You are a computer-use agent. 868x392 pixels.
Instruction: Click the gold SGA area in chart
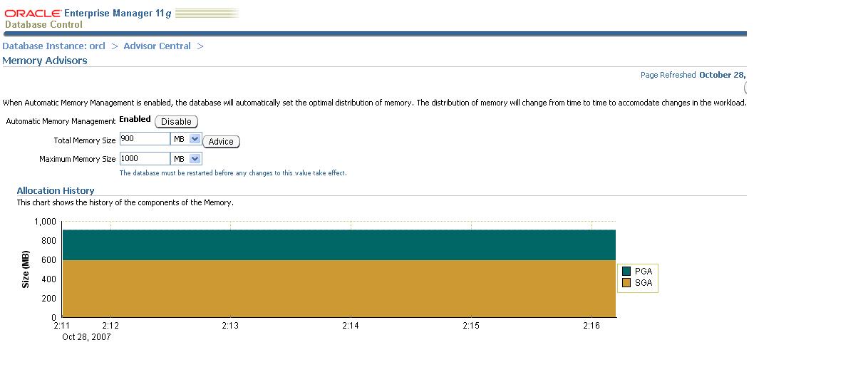339,288
